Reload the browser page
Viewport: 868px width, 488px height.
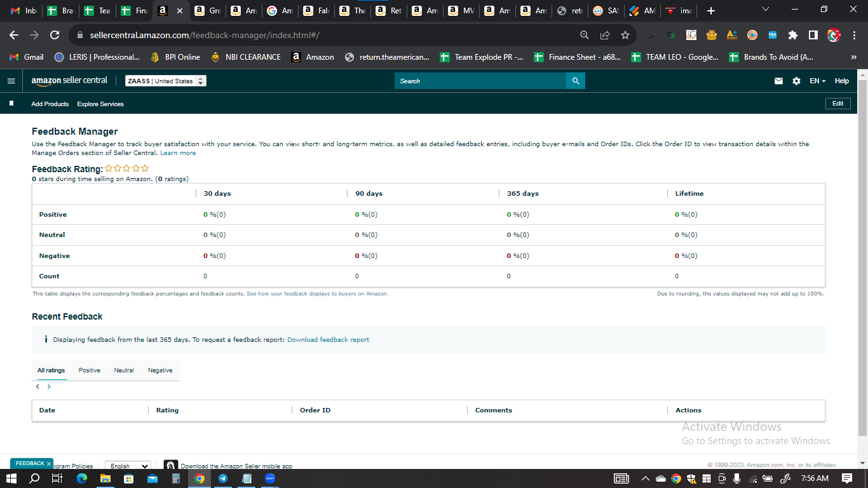[55, 36]
